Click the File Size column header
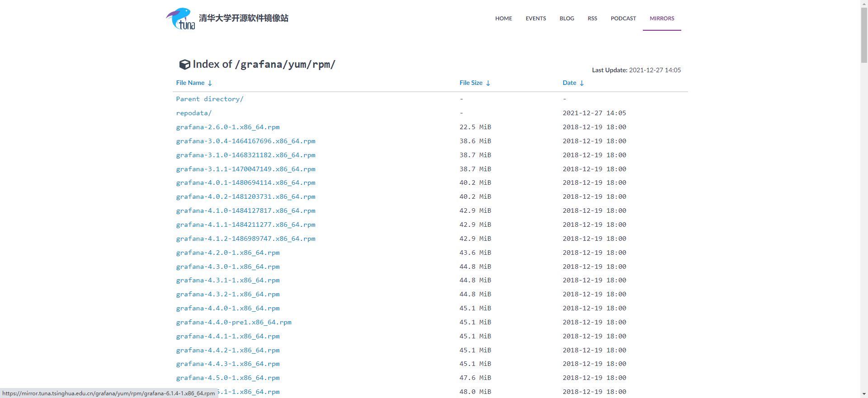 coord(471,83)
